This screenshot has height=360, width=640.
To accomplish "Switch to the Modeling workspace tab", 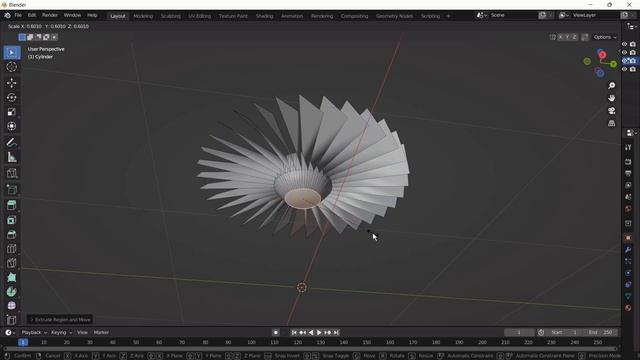I will click(143, 16).
